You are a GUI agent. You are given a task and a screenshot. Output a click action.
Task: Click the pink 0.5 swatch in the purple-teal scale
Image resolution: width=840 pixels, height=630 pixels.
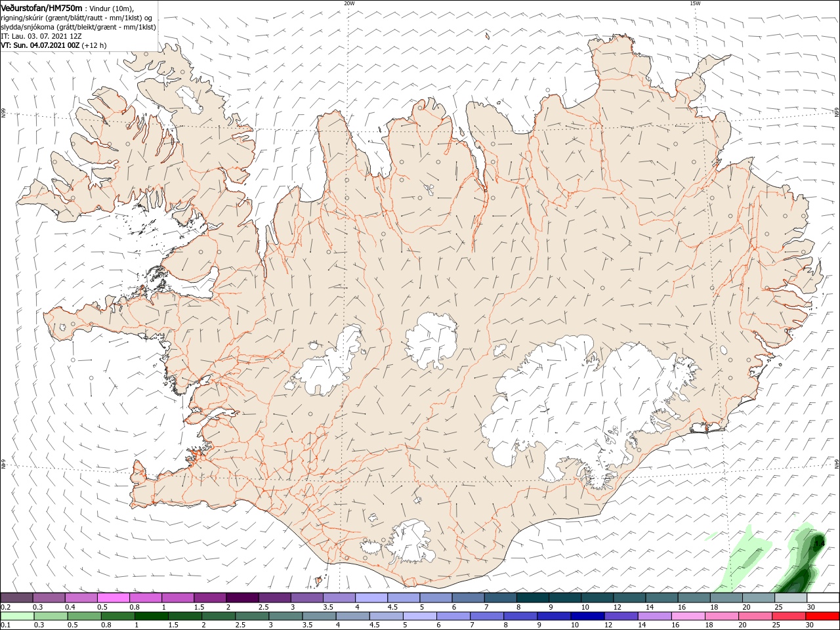(113, 598)
